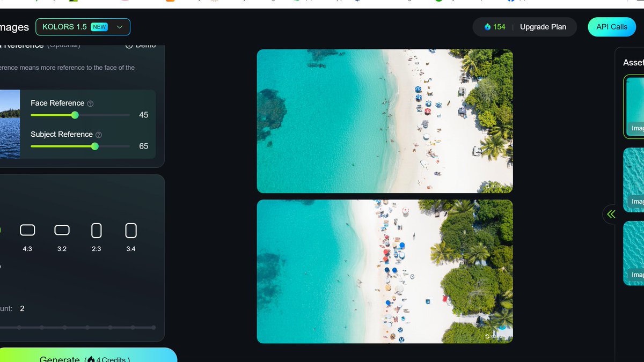644x362 pixels.
Task: Select the bottom asset thumbnail
Action: (634, 253)
